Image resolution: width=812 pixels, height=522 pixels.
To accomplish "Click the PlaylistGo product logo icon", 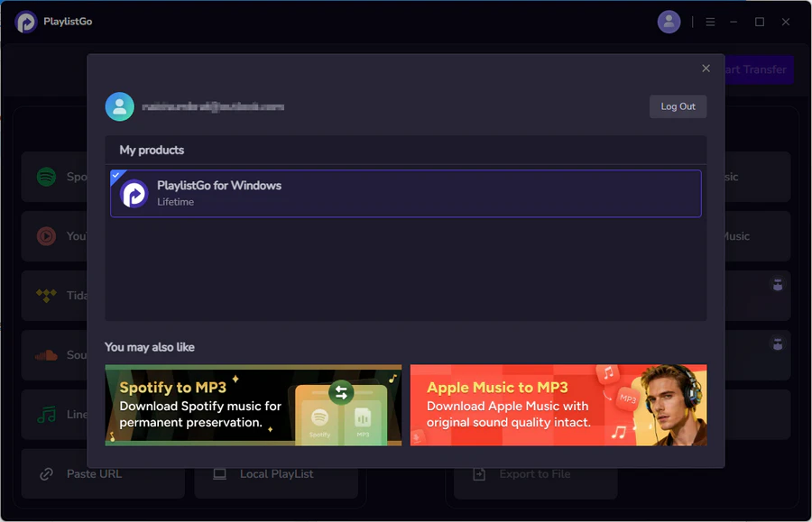I will point(134,194).
